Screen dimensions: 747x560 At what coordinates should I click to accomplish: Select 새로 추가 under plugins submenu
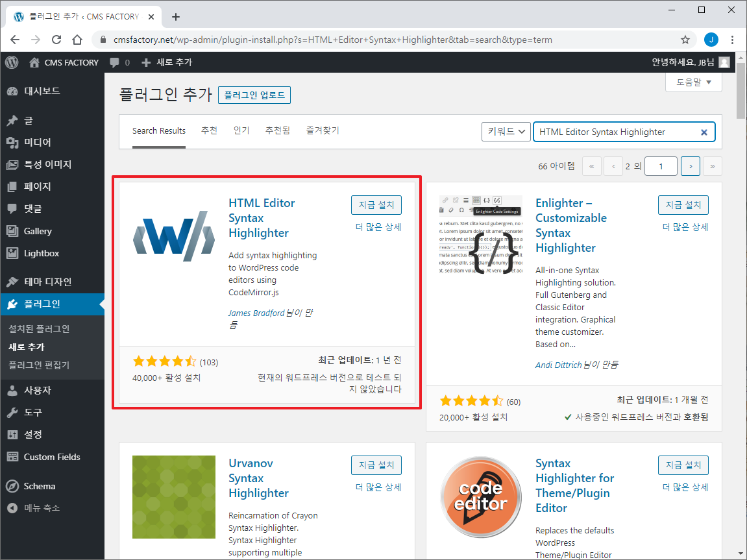click(x=27, y=347)
